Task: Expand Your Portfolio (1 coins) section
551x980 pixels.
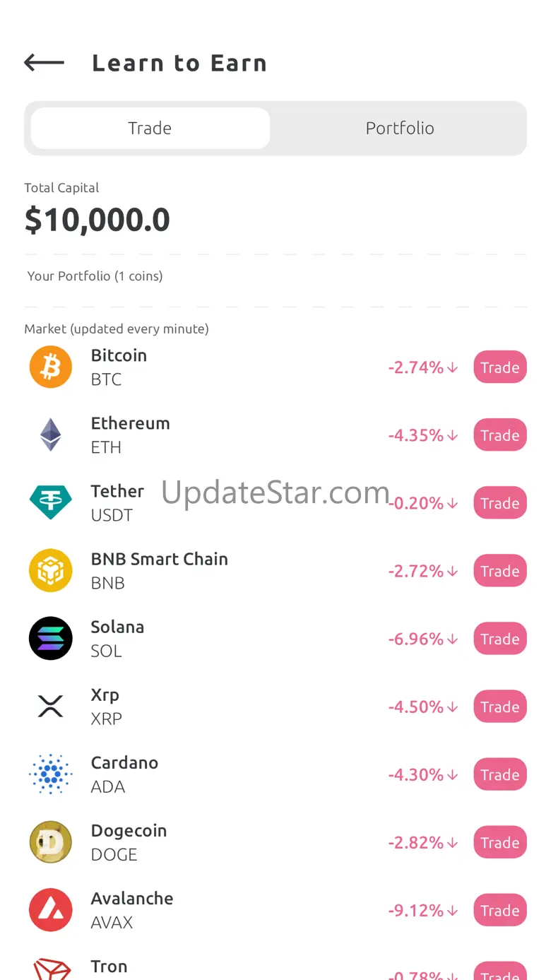Action: click(x=95, y=276)
